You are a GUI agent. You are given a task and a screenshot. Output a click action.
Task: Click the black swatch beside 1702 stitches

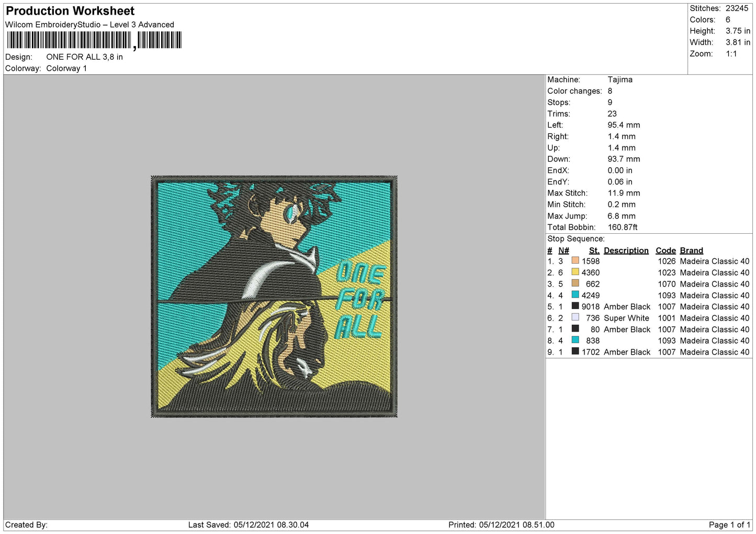(575, 351)
